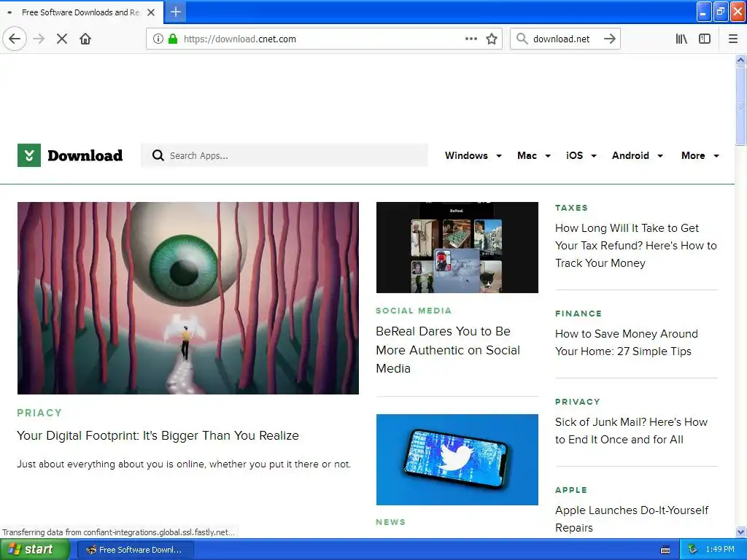Open the BeReal photo collage thumbnail

click(x=457, y=247)
